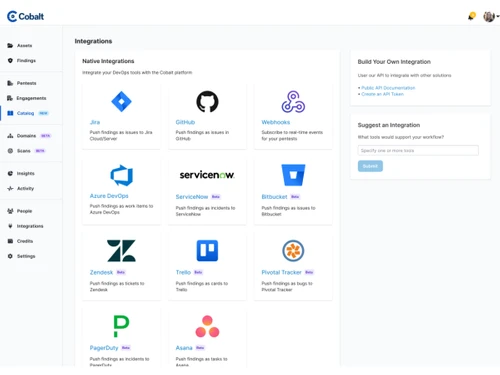The height and width of the screenshot is (375, 500).
Task: Click the Pivotal Tracker logo
Action: tap(293, 251)
